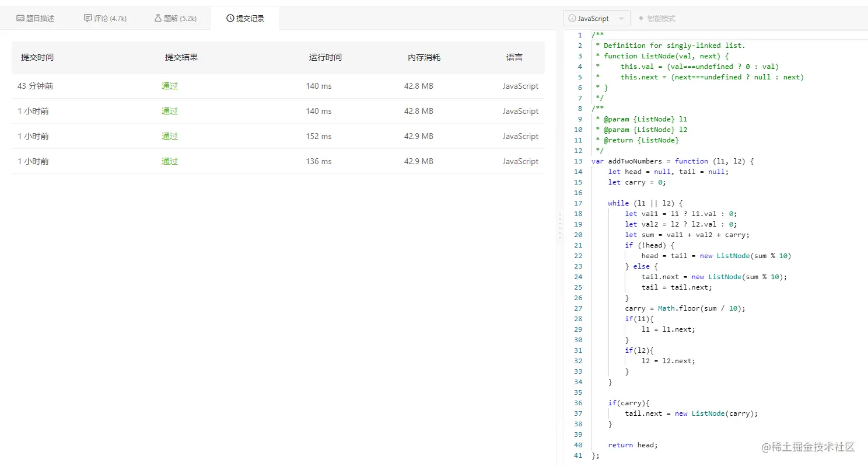Click the 内存消耗 column header
Image resolution: width=868 pixels, height=466 pixels.
pyautogui.click(x=424, y=57)
